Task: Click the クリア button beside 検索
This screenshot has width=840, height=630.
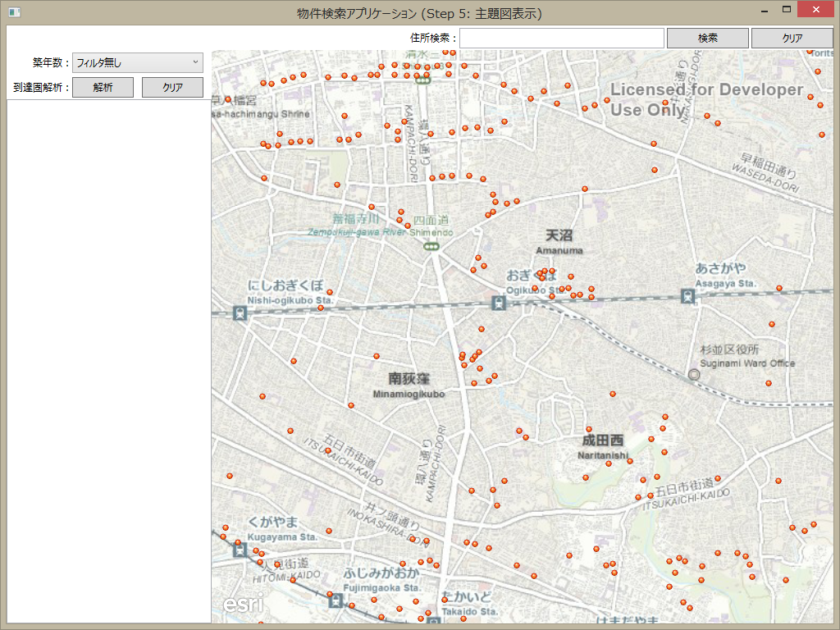Action: pyautogui.click(x=792, y=38)
